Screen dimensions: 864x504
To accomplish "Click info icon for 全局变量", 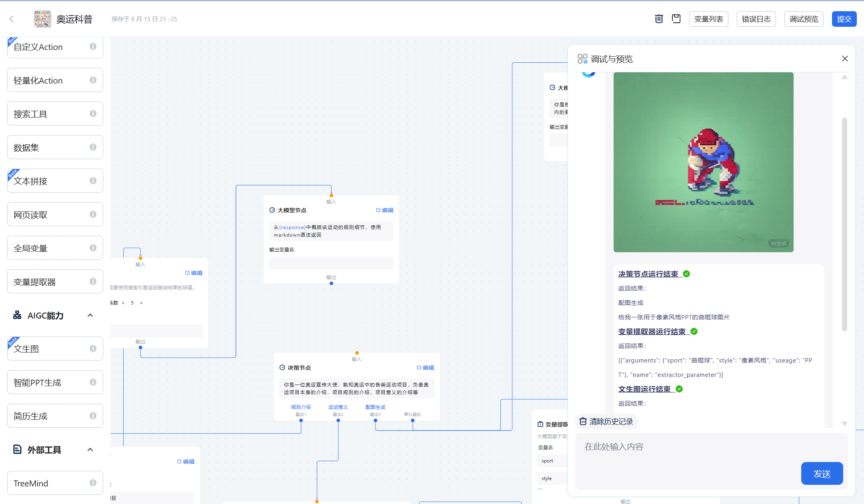I will 93,248.
